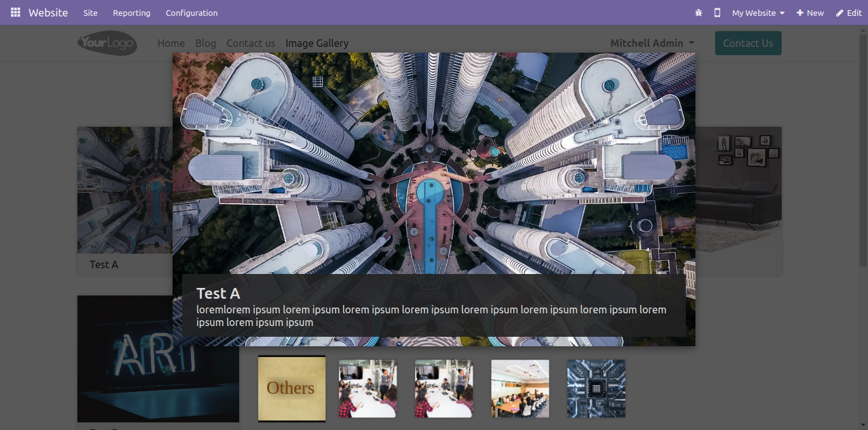Click the New plus button
The image size is (868, 430).
pyautogui.click(x=810, y=13)
